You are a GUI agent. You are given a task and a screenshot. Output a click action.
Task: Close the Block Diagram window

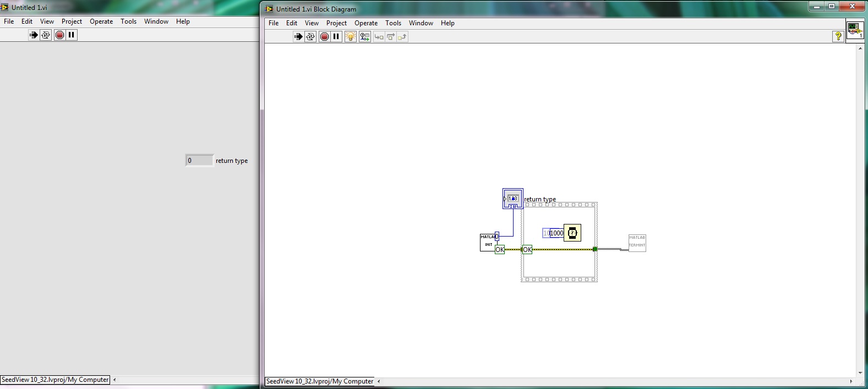coord(853,7)
